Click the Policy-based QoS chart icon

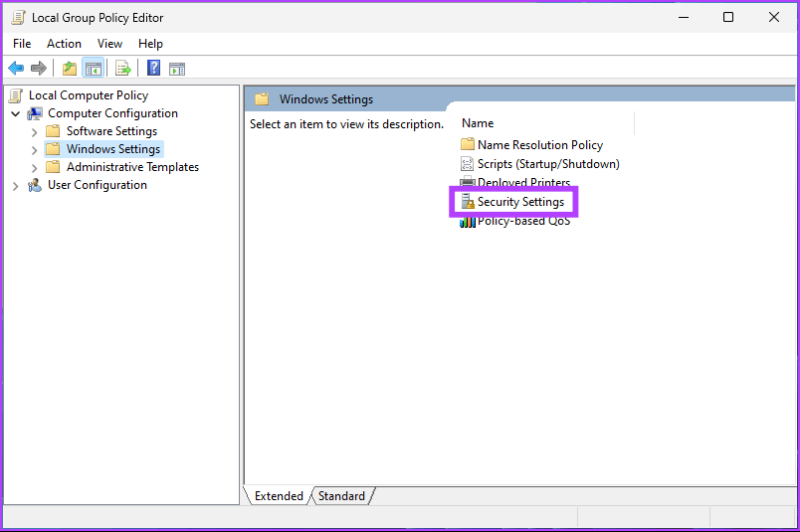(x=468, y=222)
